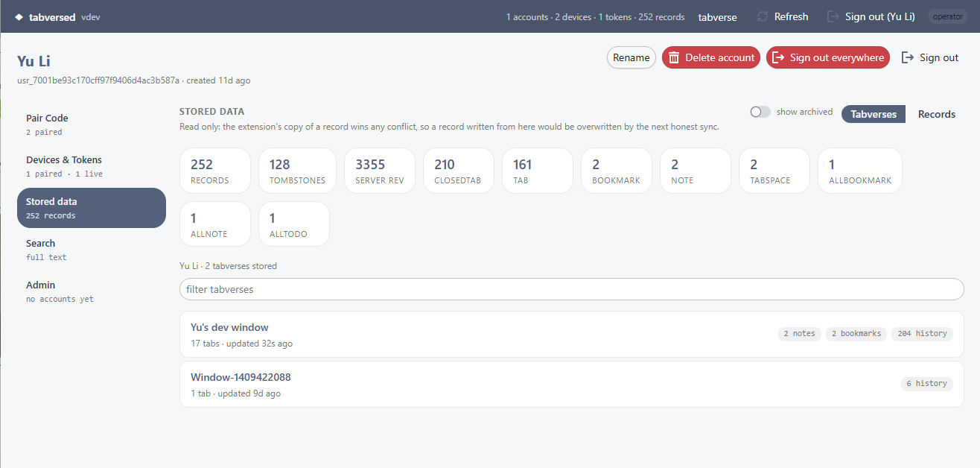
Task: Toggle the show archived switch
Action: pos(760,112)
